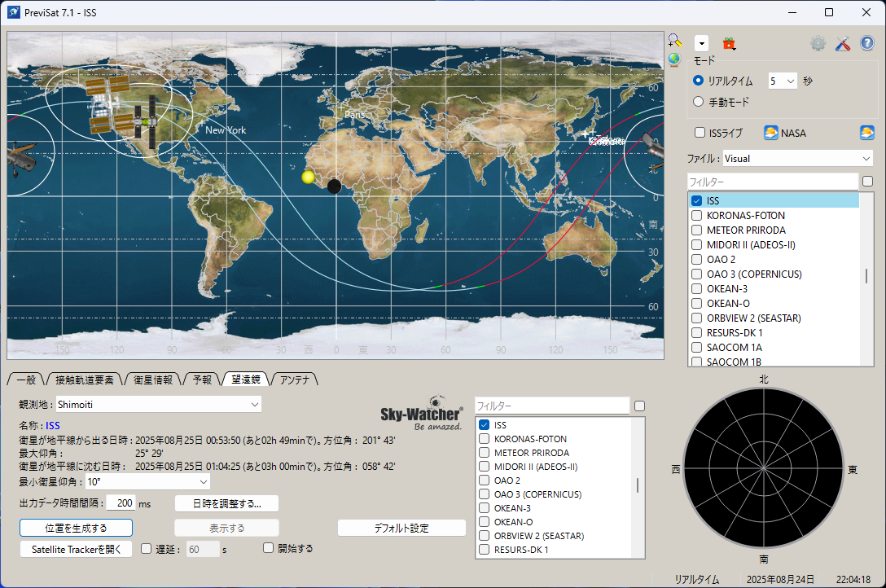This screenshot has height=588, width=886.
Task: Click the Sky-Watcher logo
Action: pos(422,414)
